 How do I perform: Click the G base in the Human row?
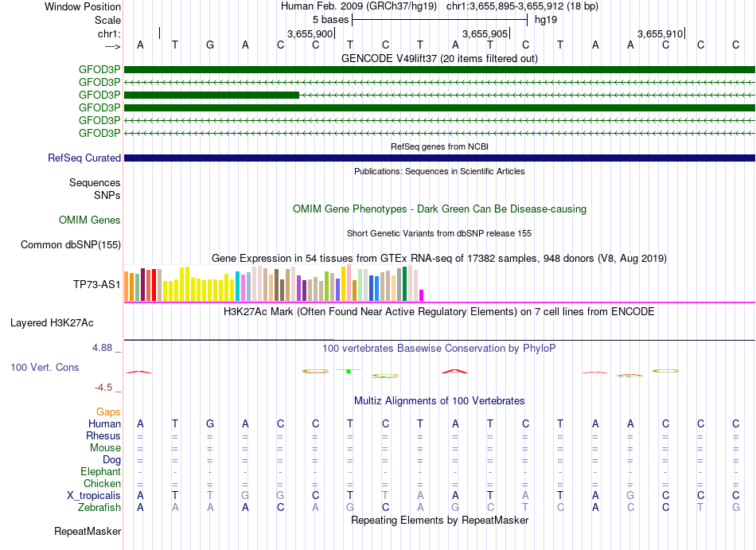210,423
